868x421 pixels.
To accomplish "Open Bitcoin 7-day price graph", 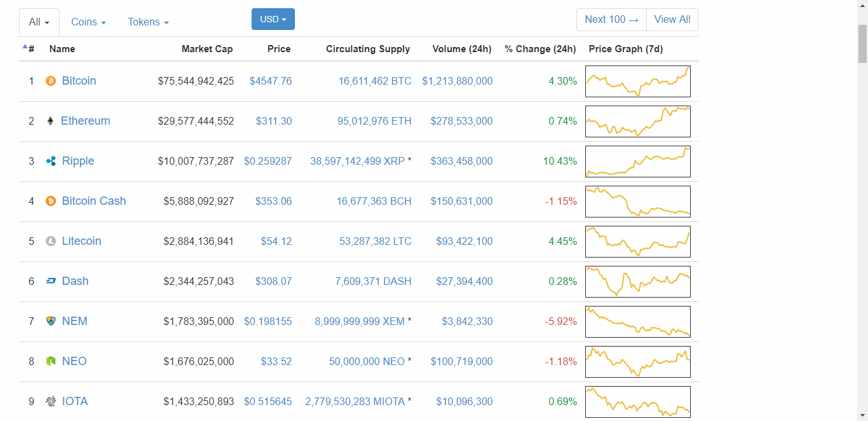I will [638, 81].
